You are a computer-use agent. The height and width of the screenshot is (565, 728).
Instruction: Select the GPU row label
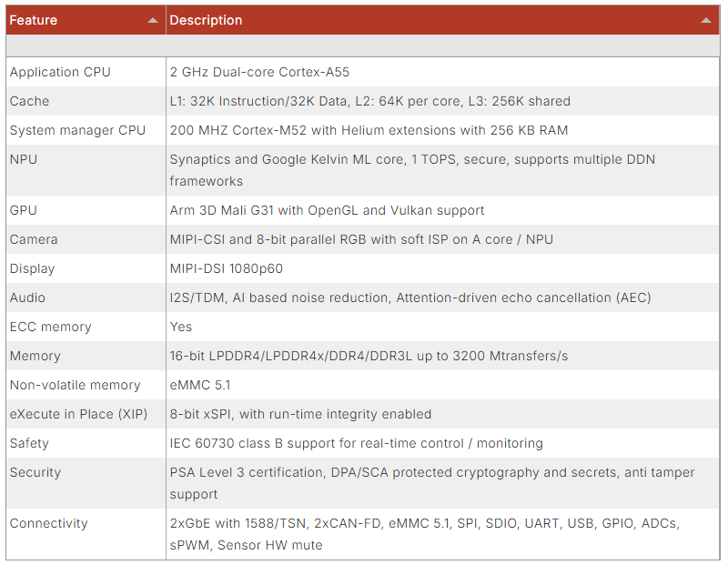tap(23, 210)
